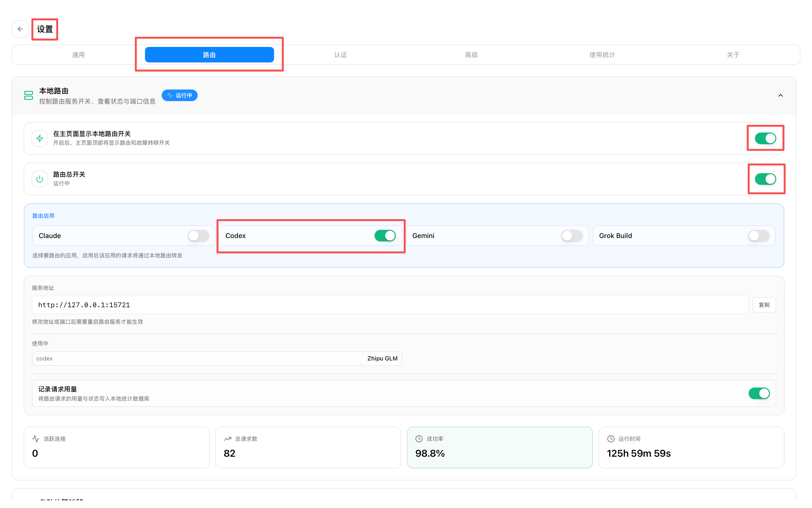Viewport: 812px width, 508px height.
Task: Select the 路由 tab
Action: 209,55
